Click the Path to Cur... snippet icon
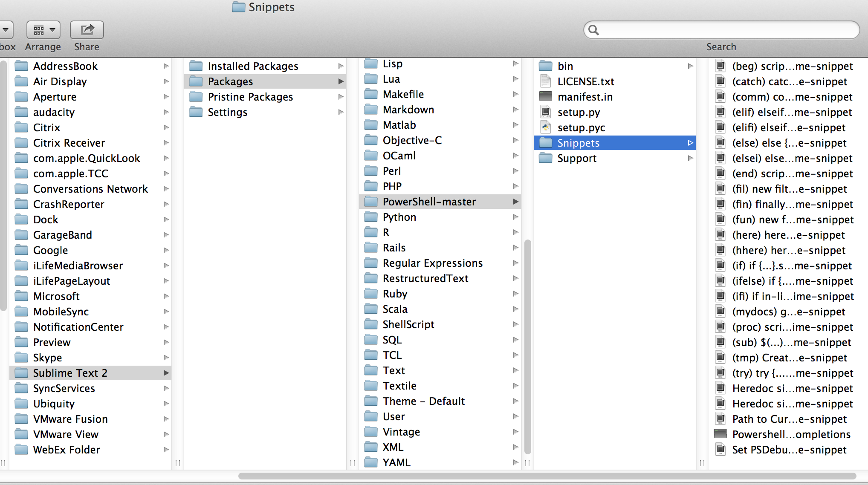 (720, 419)
